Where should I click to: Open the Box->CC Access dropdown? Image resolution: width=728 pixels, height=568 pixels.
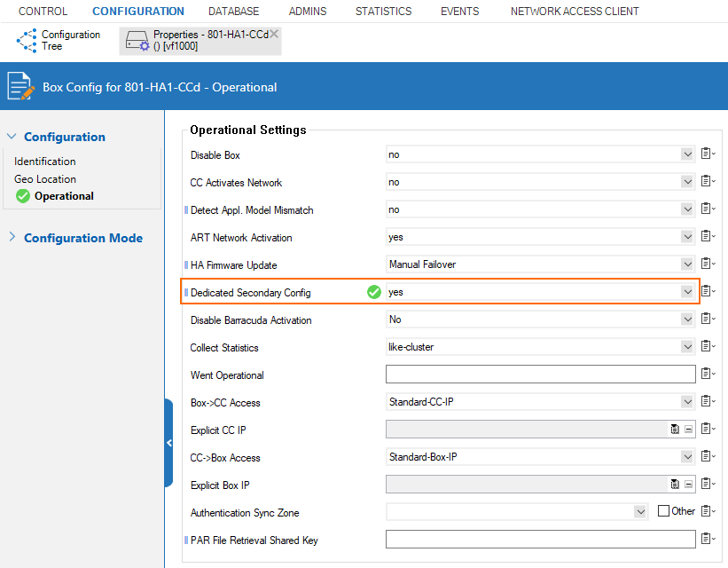(687, 402)
